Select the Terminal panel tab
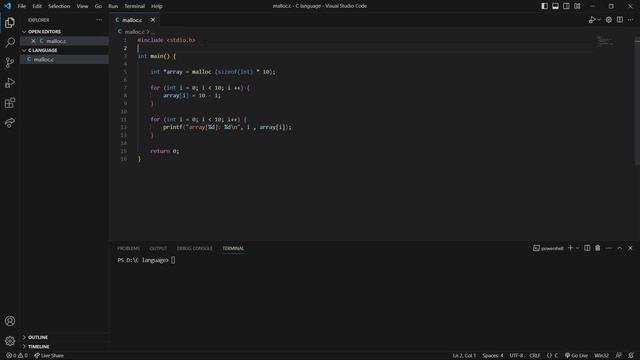This screenshot has width=640, height=360. pos(233,248)
